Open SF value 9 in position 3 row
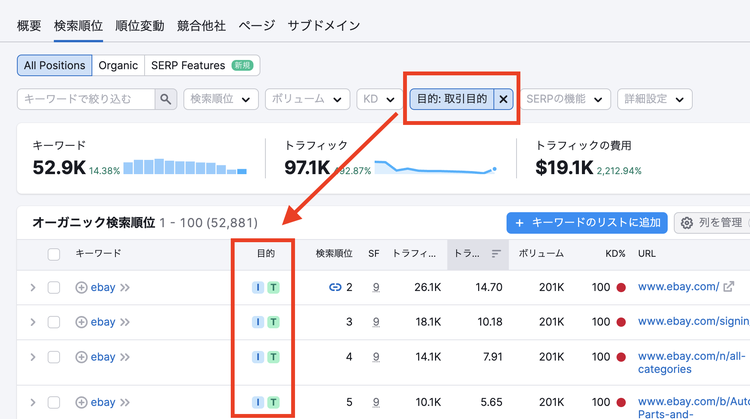The height and width of the screenshot is (419, 750). 376,322
